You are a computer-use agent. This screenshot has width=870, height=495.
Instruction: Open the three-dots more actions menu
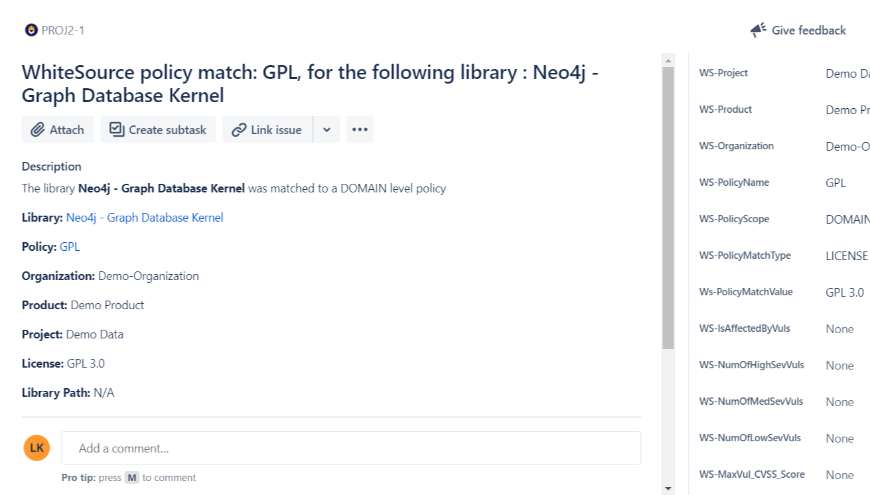pyautogui.click(x=360, y=129)
